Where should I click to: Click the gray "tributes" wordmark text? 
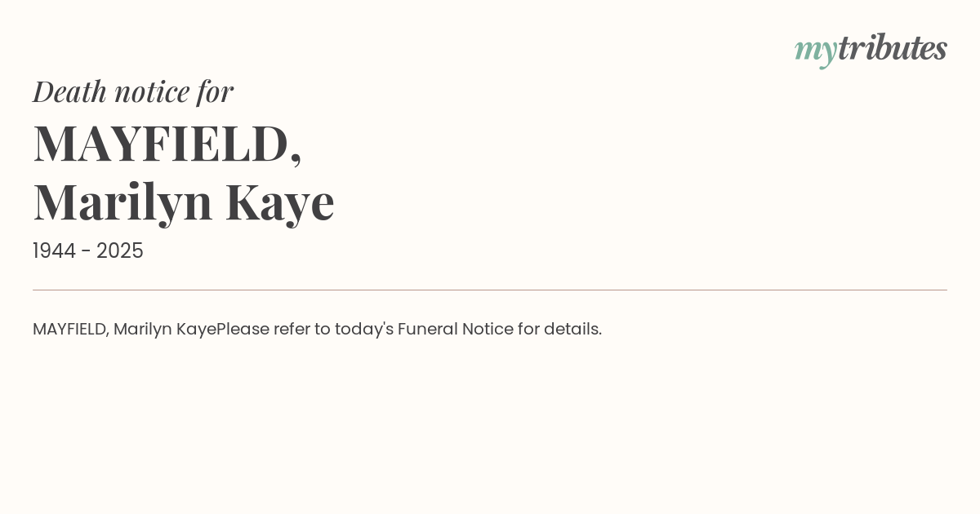(x=893, y=47)
